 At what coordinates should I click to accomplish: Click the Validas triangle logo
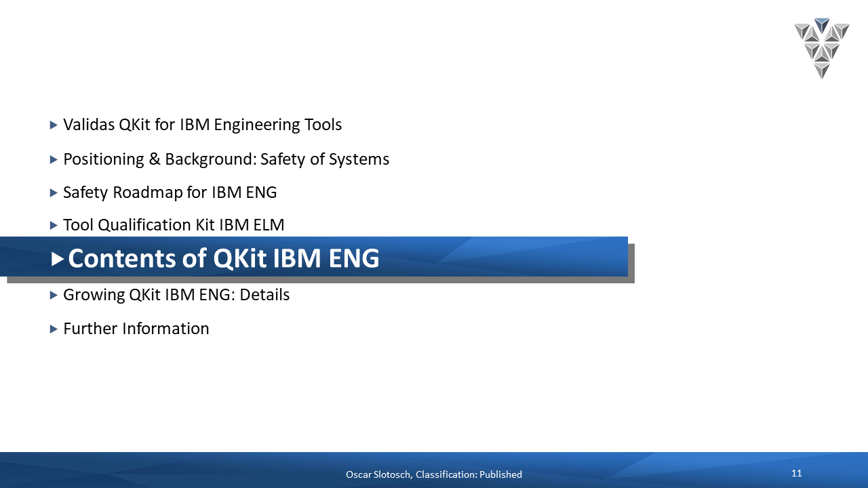click(821, 48)
